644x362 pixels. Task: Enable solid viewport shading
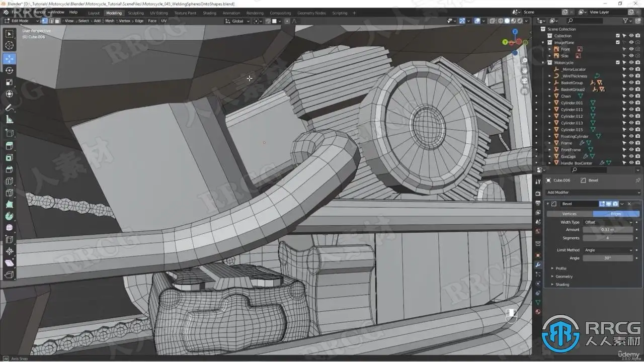click(x=507, y=21)
